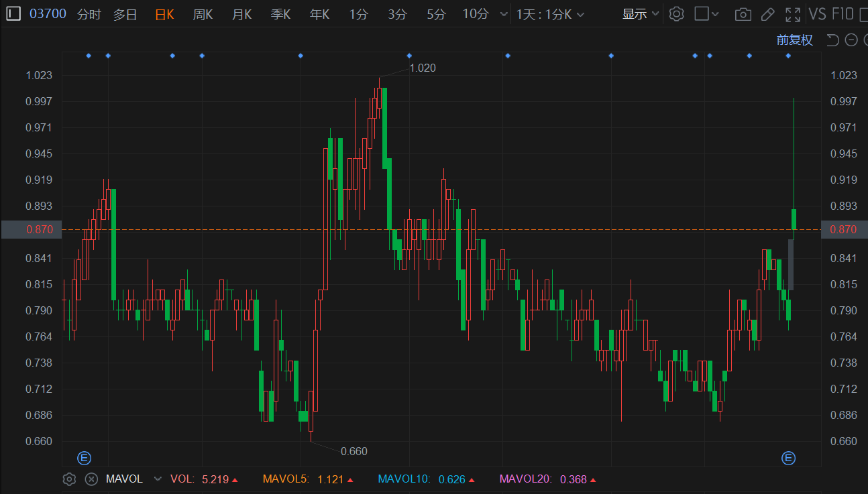Click the undo arrow beside 前复权
Image resolution: width=868 pixels, height=494 pixels.
tap(833, 40)
